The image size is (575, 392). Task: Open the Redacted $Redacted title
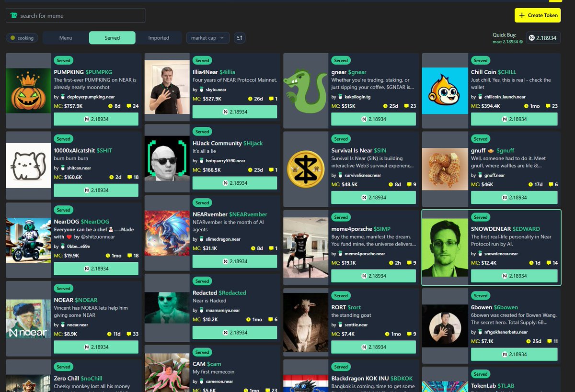click(219, 293)
